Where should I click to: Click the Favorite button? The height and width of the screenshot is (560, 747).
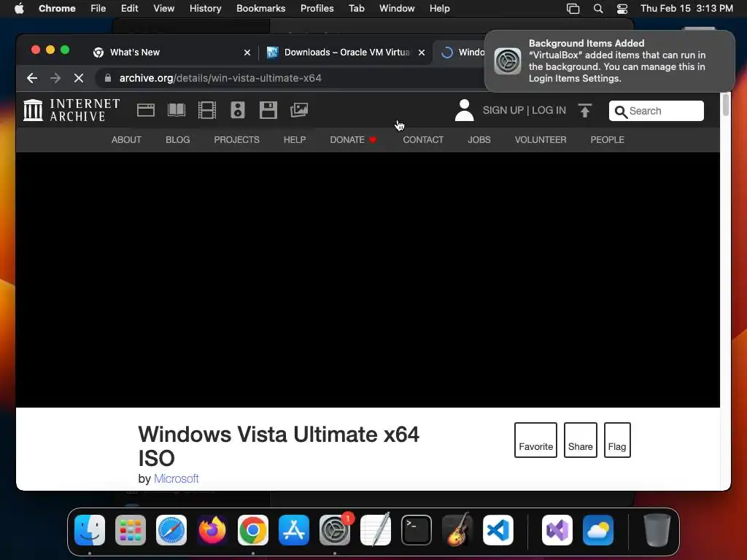click(x=536, y=440)
